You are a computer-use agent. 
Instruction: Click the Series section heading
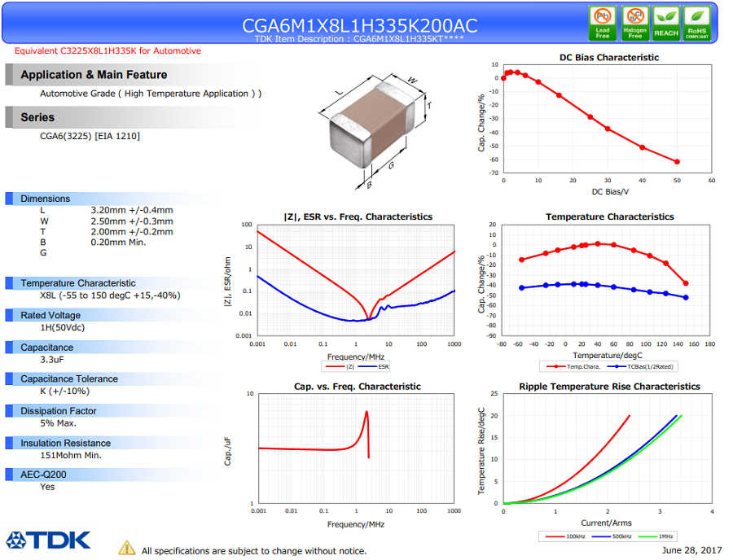37,117
